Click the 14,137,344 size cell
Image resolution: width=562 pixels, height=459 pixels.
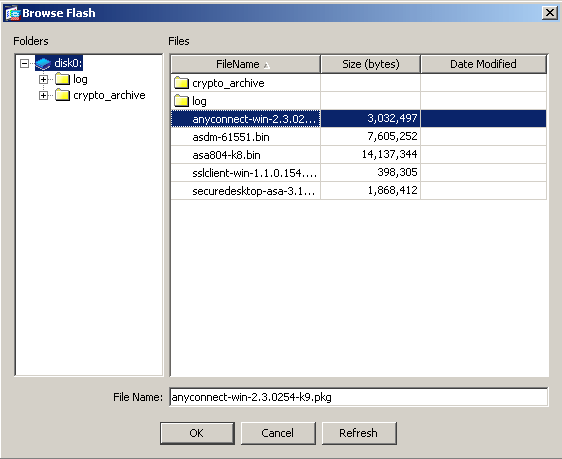pos(371,154)
